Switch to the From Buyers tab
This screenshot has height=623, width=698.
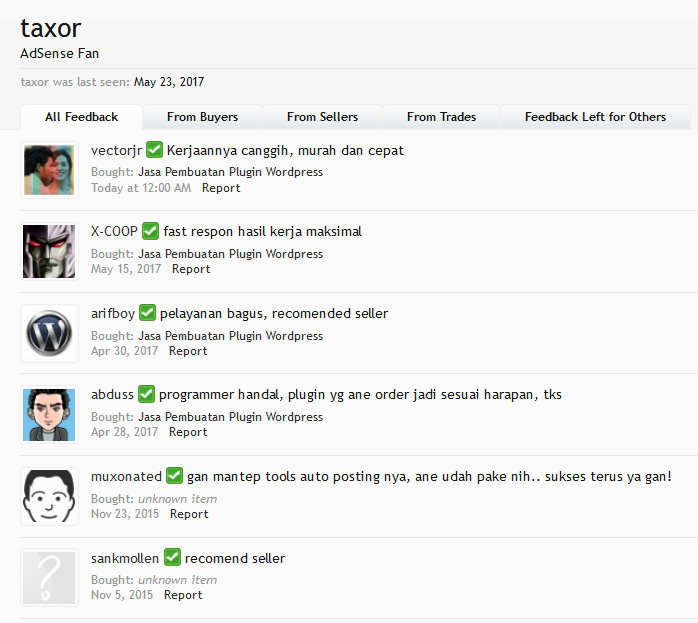[x=203, y=117]
